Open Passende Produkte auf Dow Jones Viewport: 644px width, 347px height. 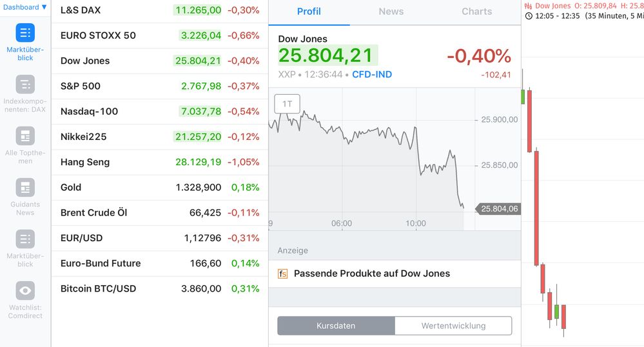tap(372, 273)
